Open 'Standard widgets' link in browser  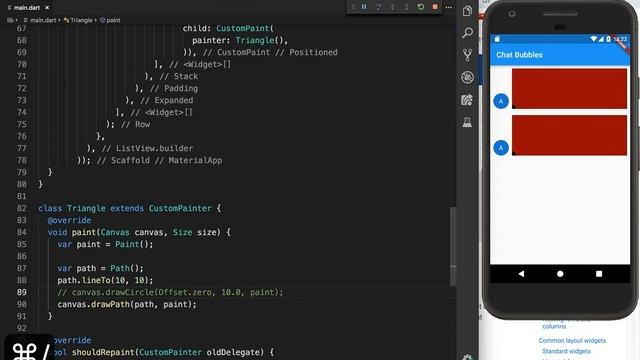(566, 351)
